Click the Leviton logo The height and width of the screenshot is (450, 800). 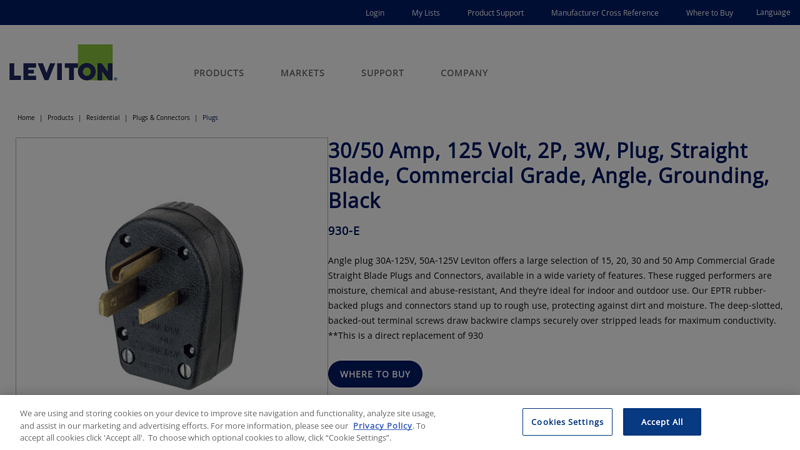[x=63, y=63]
